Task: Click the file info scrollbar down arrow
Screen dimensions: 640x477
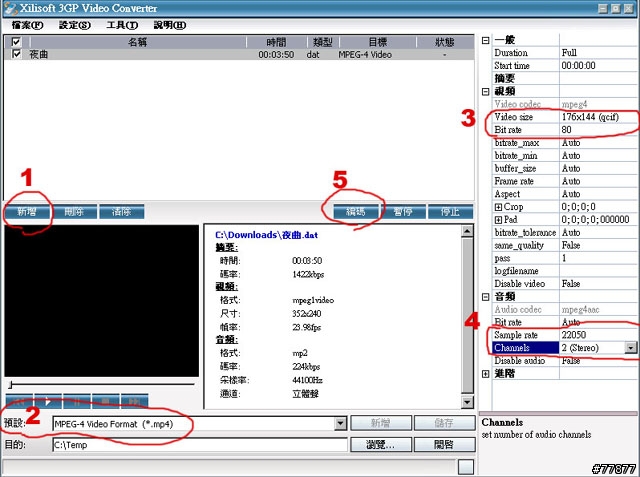Action: (467, 402)
